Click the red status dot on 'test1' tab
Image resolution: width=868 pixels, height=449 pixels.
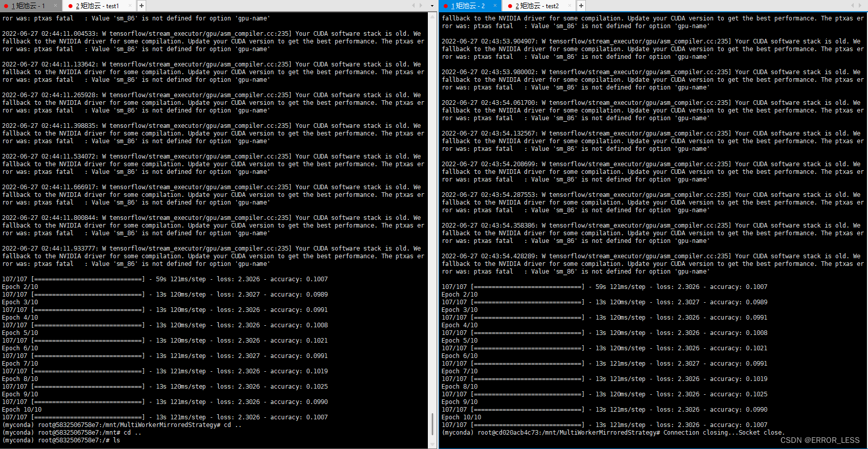click(x=71, y=6)
